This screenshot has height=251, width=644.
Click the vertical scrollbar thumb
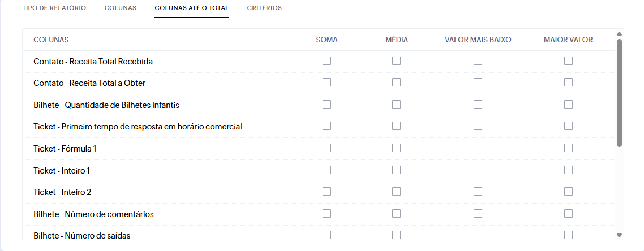[619, 93]
